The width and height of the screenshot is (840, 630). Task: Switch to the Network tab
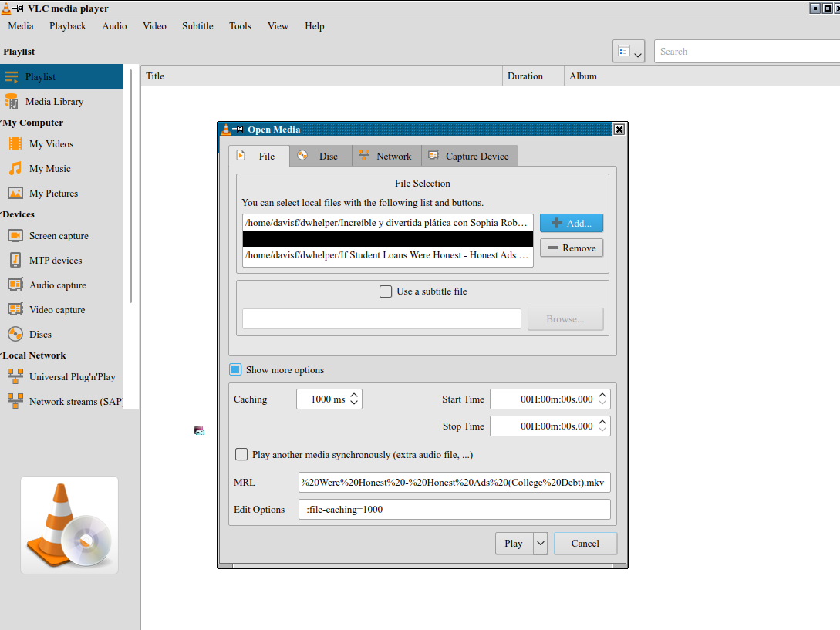(386, 156)
